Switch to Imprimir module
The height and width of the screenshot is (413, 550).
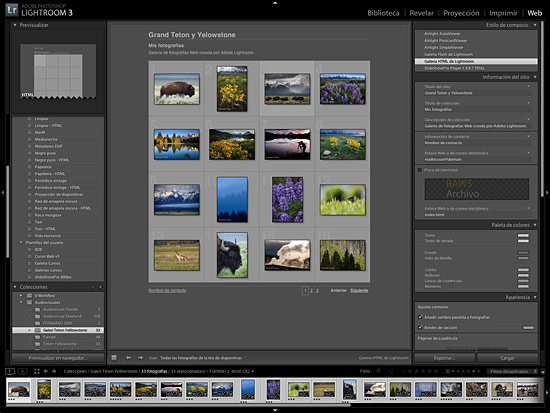(x=503, y=13)
